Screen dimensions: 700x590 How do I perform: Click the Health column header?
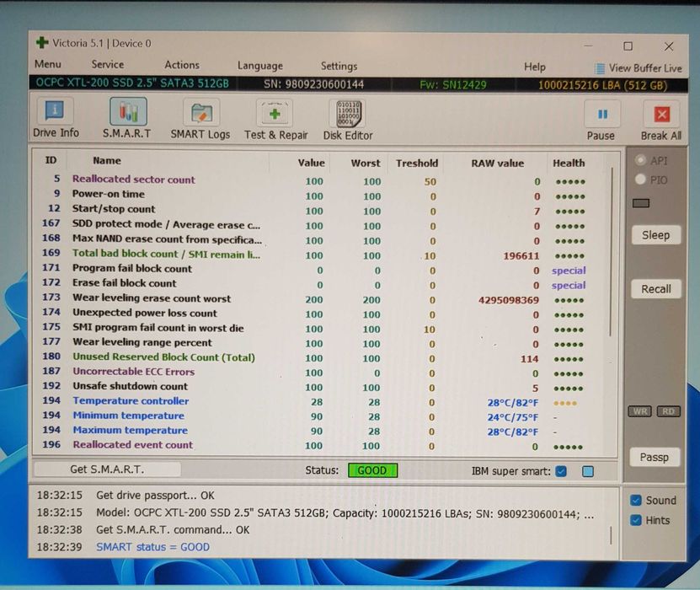click(569, 163)
